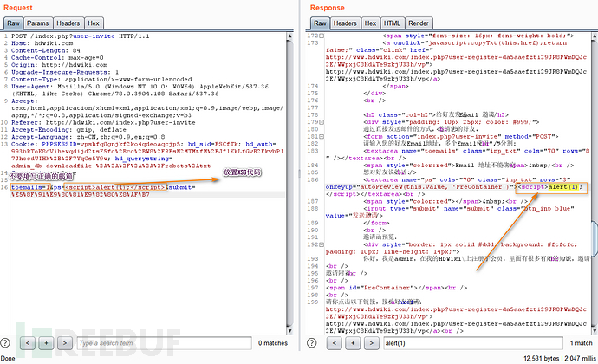Click the 'toemails' parameter in request body
Viewport: 598px width, 364px height.
27,187
